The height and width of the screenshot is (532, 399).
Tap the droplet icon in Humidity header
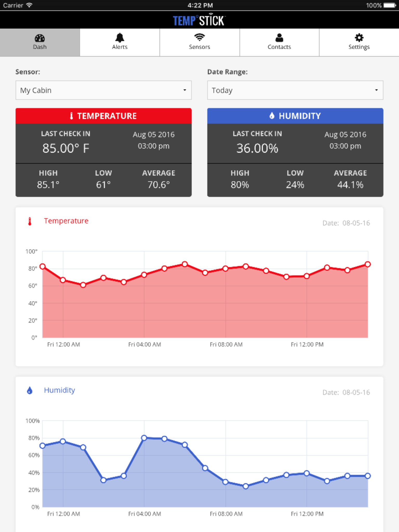tap(272, 116)
